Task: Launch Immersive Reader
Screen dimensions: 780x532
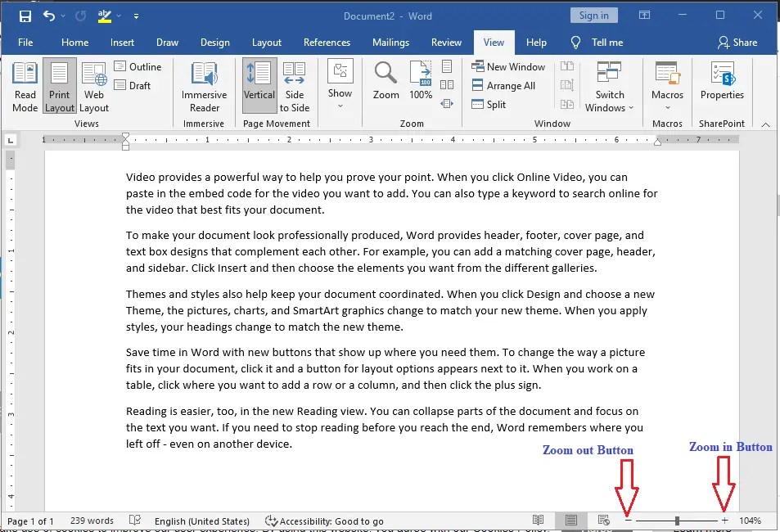Action: click(204, 87)
